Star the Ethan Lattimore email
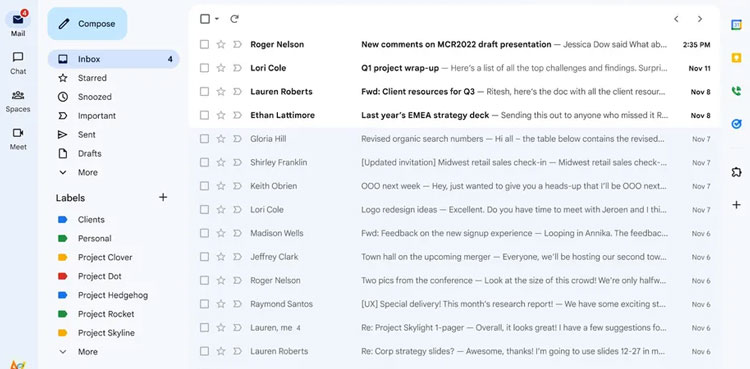Viewport: 750px width, 369px height. pyautogui.click(x=221, y=115)
